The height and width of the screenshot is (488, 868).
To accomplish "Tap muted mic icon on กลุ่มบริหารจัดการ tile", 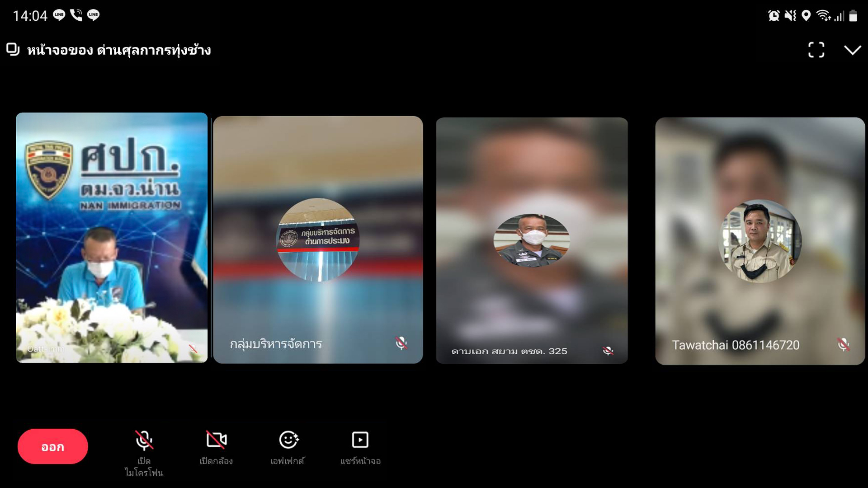I will 401,343.
